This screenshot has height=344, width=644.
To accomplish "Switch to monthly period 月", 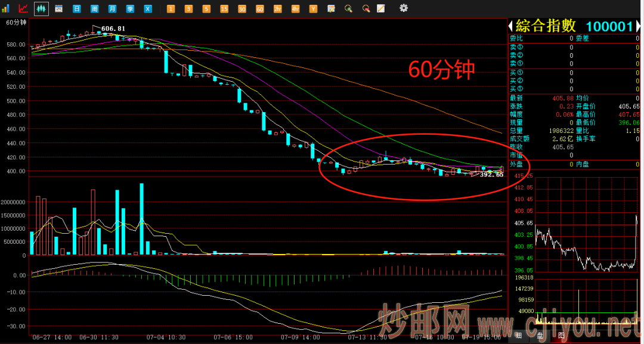I will (x=113, y=8).
